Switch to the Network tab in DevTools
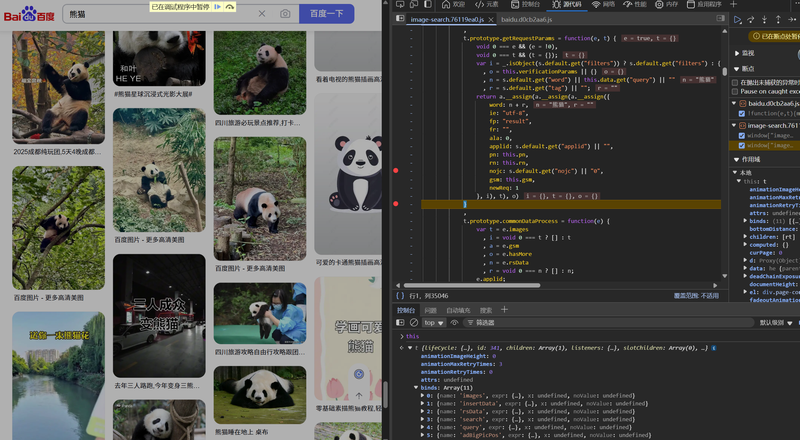The width and height of the screenshot is (800, 440). (x=603, y=5)
